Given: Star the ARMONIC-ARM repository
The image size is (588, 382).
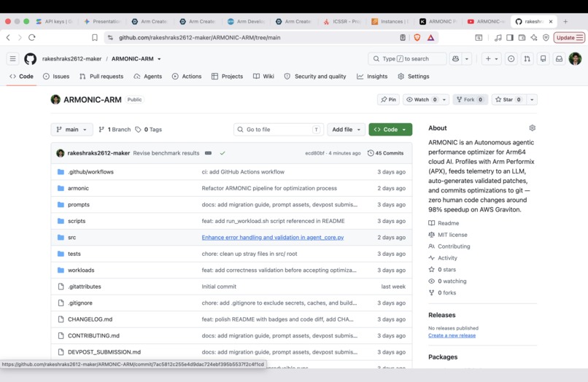Looking at the screenshot, I should pos(509,100).
